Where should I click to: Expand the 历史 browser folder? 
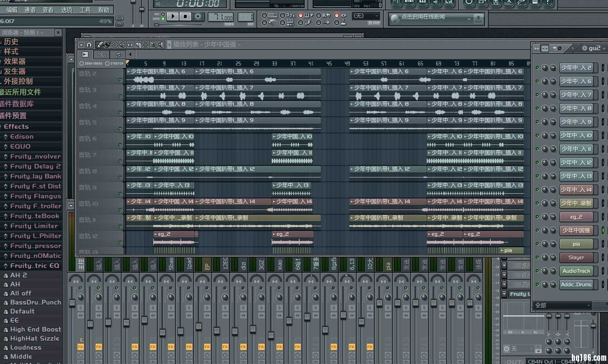tap(11, 41)
